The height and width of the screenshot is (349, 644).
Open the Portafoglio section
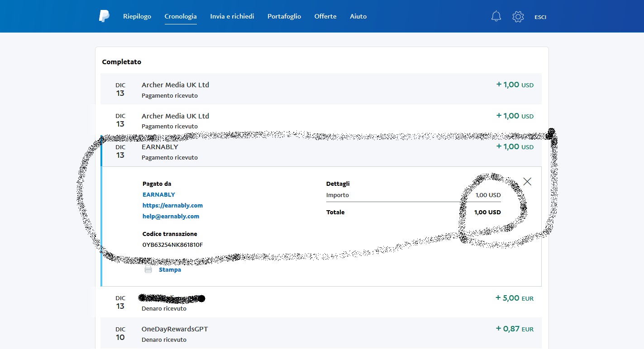[x=284, y=16]
